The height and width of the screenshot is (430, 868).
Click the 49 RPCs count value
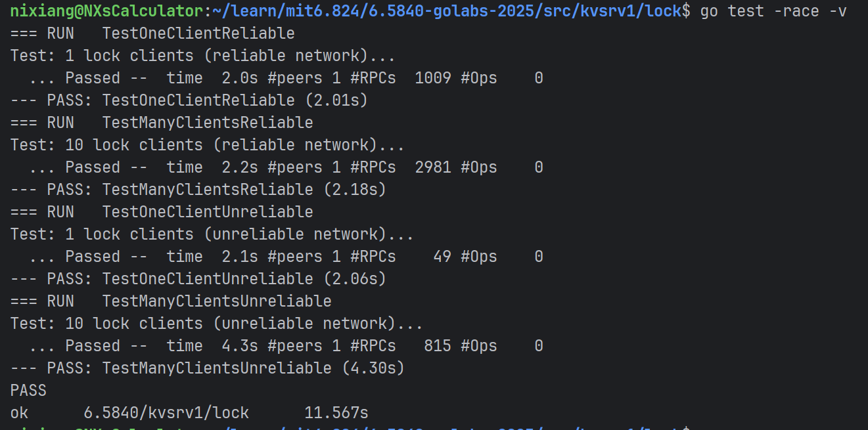pyautogui.click(x=442, y=257)
